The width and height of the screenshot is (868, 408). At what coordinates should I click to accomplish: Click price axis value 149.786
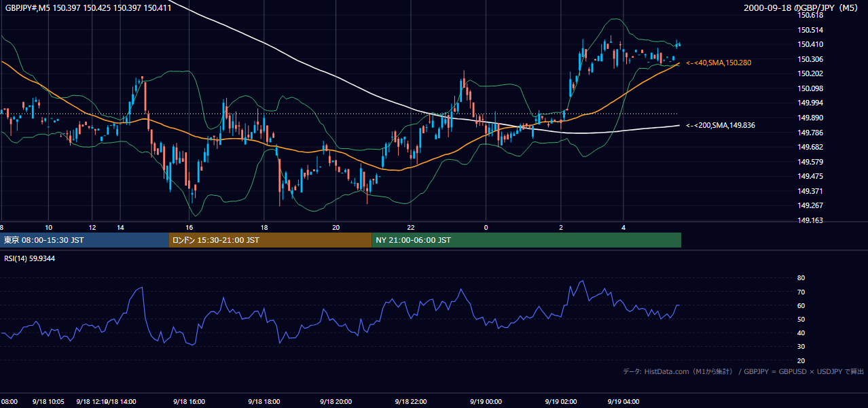tap(810, 133)
